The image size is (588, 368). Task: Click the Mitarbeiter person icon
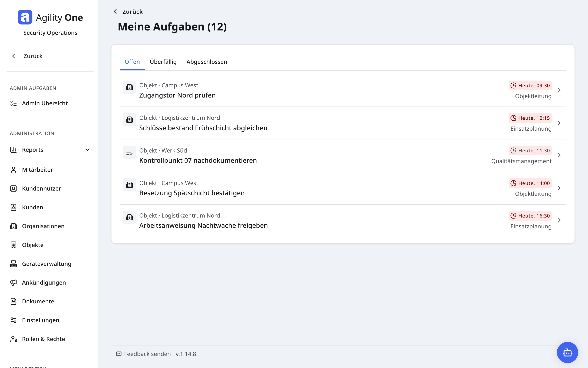(13, 170)
